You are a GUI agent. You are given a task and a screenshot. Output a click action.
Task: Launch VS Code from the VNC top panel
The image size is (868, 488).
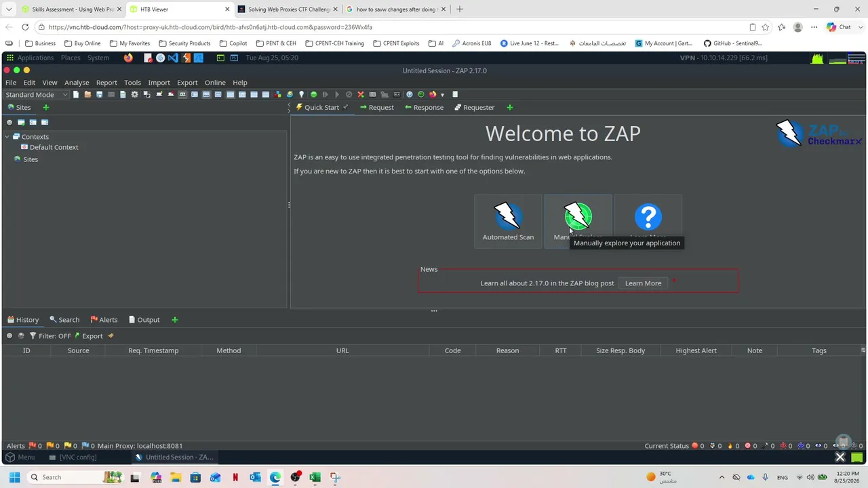(x=173, y=58)
